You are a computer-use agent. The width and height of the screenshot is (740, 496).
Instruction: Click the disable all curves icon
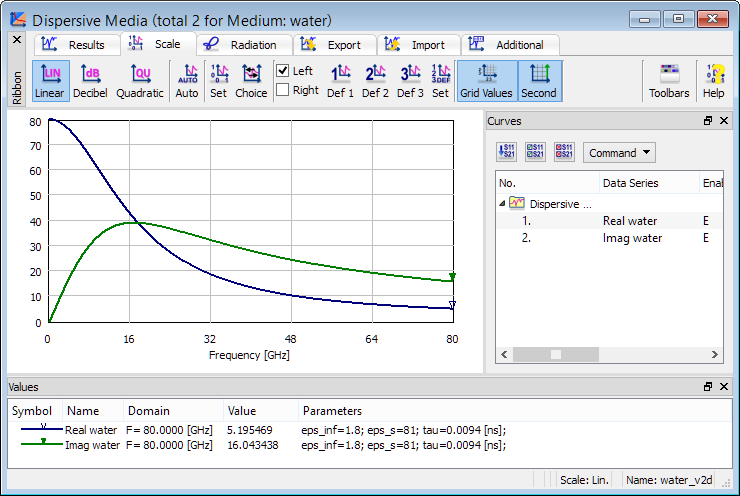point(564,152)
